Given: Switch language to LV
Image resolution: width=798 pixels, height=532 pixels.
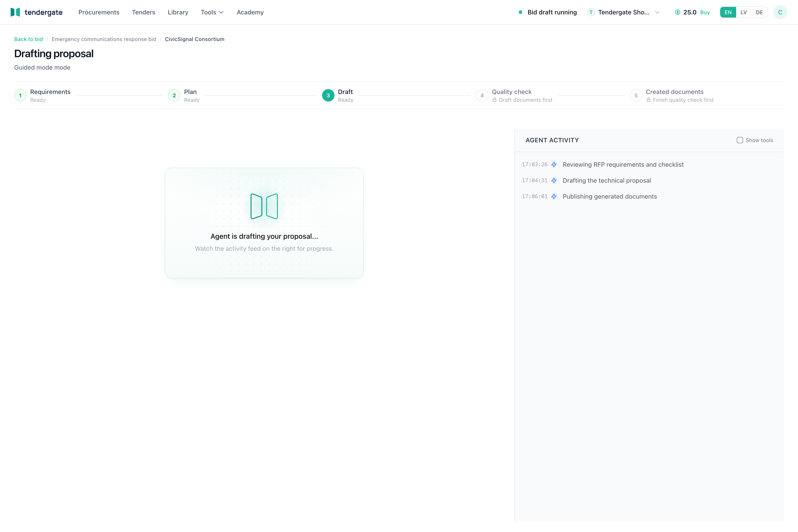Looking at the screenshot, I should (x=744, y=12).
